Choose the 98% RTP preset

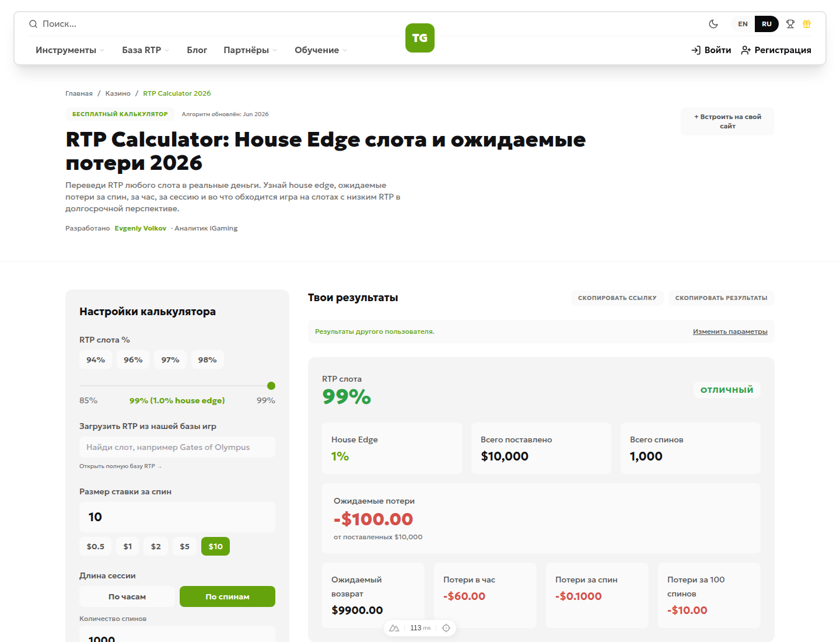[x=207, y=360]
